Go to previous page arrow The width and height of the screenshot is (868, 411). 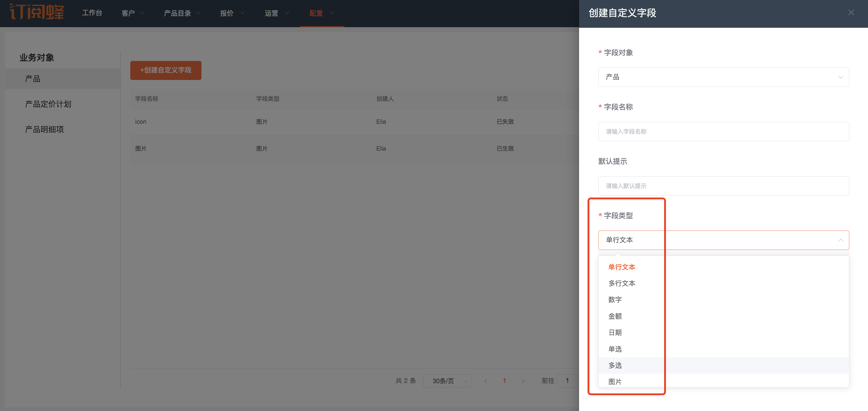click(486, 381)
